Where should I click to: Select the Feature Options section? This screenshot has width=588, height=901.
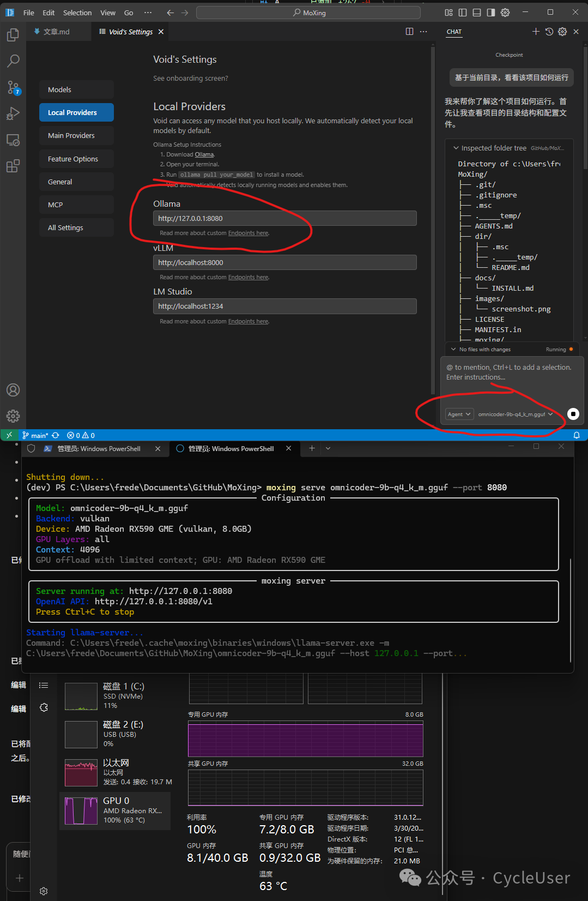coord(76,159)
